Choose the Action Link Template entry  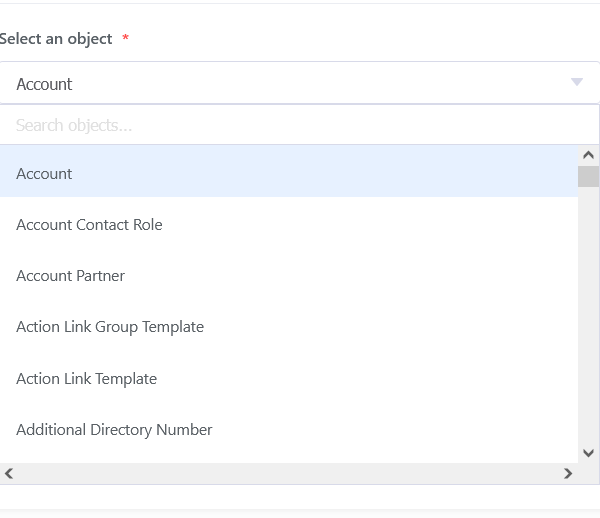coord(86,379)
